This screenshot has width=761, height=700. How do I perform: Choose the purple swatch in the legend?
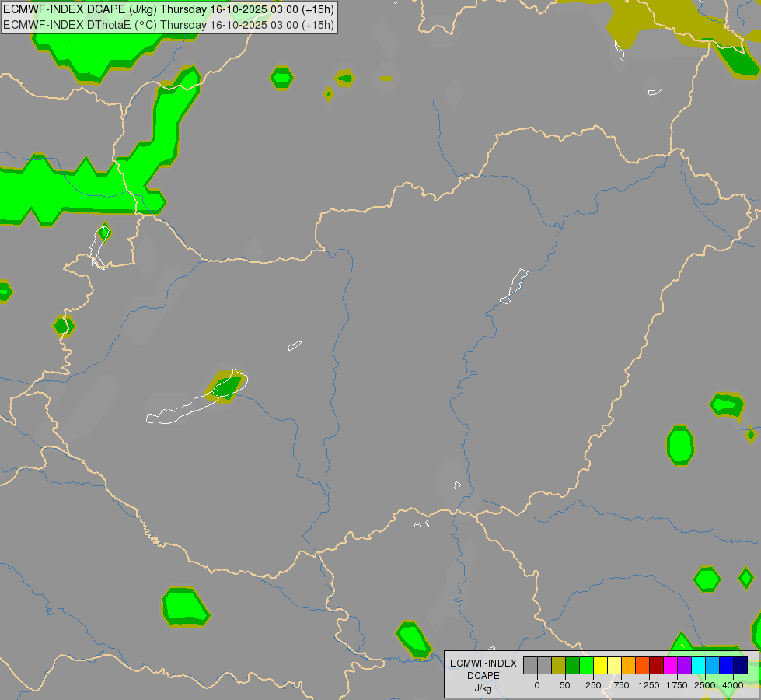684,665
